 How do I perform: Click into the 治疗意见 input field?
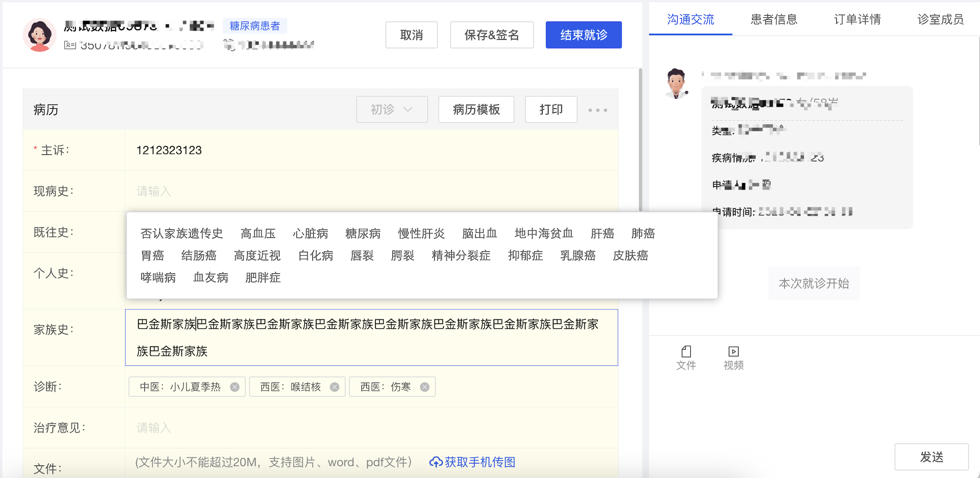371,428
